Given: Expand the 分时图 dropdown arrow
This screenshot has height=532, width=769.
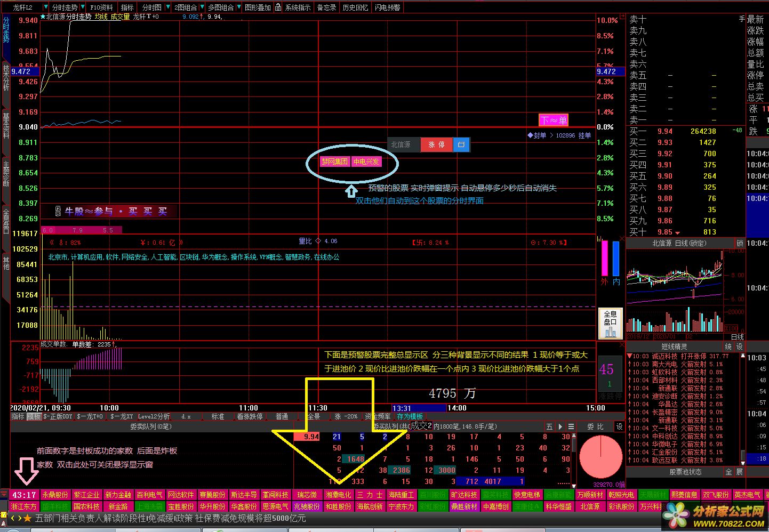Looking at the screenshot, I should point(168,7).
